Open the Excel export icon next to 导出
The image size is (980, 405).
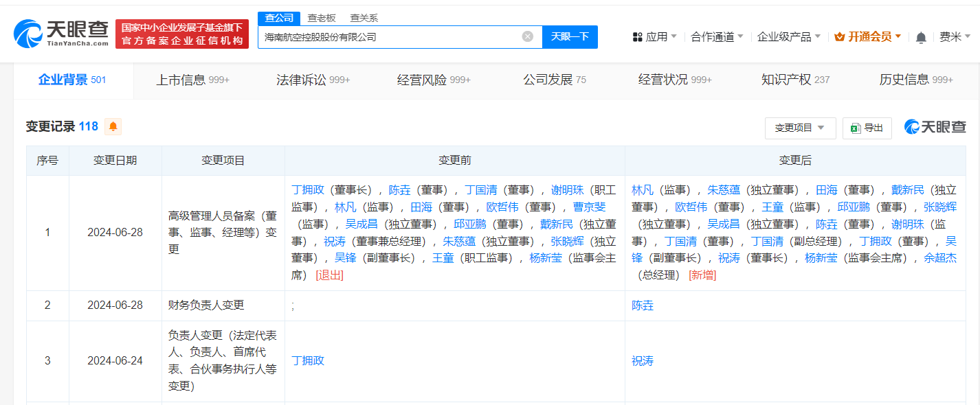[854, 128]
